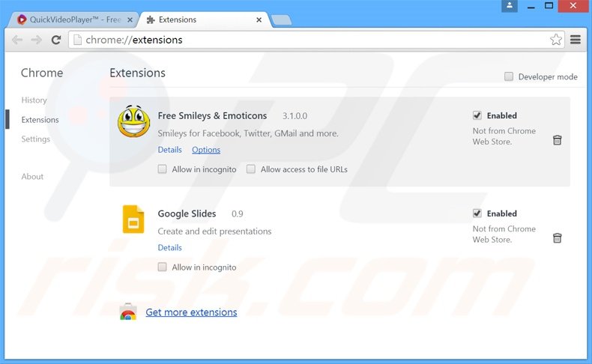Click the Google Slides extension icon

pyautogui.click(x=133, y=219)
